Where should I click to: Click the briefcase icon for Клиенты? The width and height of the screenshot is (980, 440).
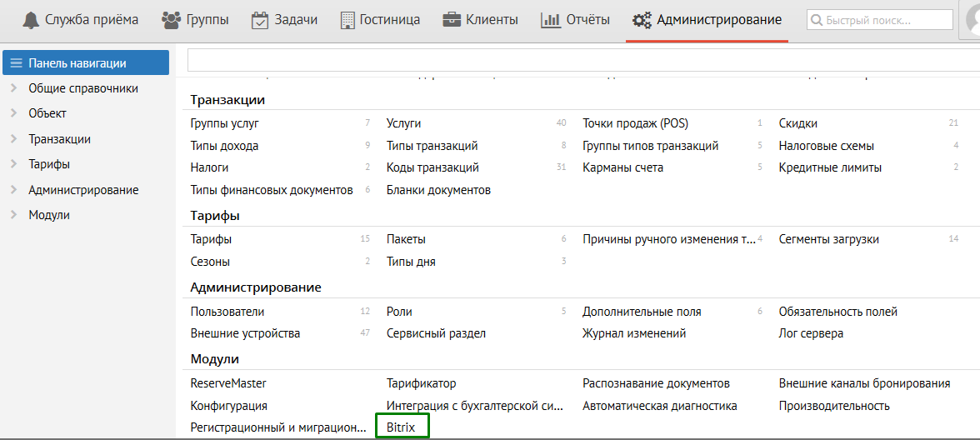pyautogui.click(x=452, y=20)
